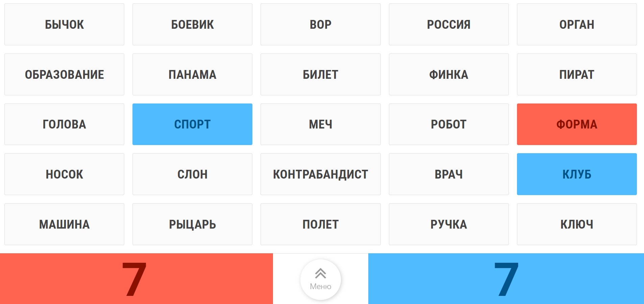
Task: Select the ПИРАТ card
Action: (x=576, y=74)
